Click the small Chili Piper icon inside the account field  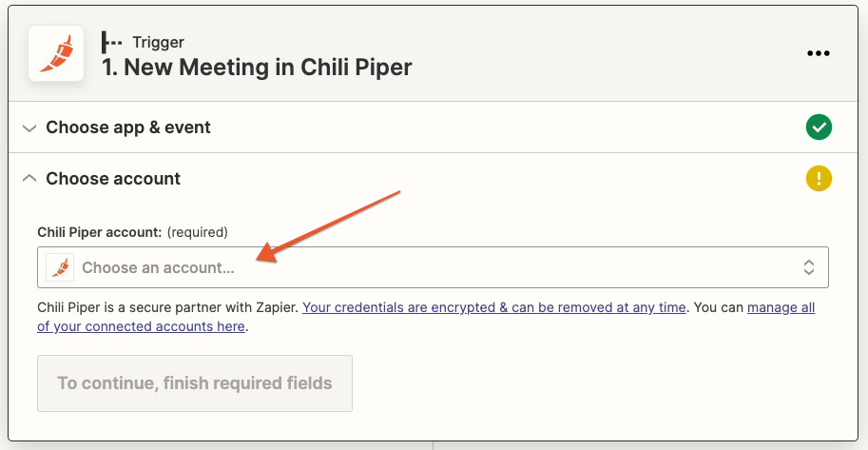tap(60, 267)
